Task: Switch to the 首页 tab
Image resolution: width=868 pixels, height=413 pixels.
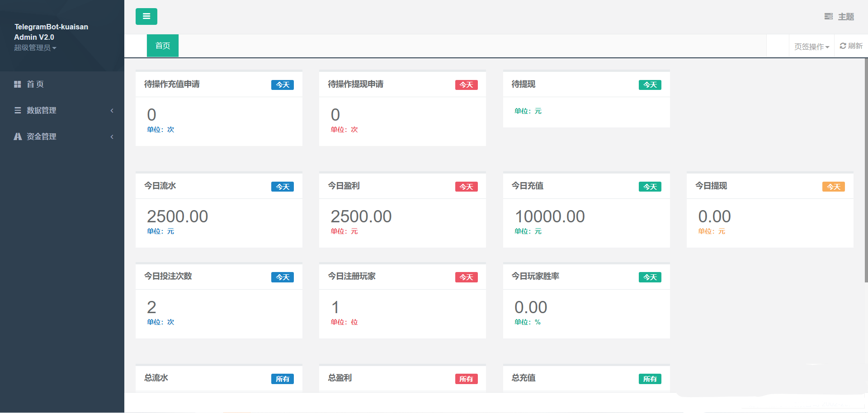Action: [x=162, y=45]
